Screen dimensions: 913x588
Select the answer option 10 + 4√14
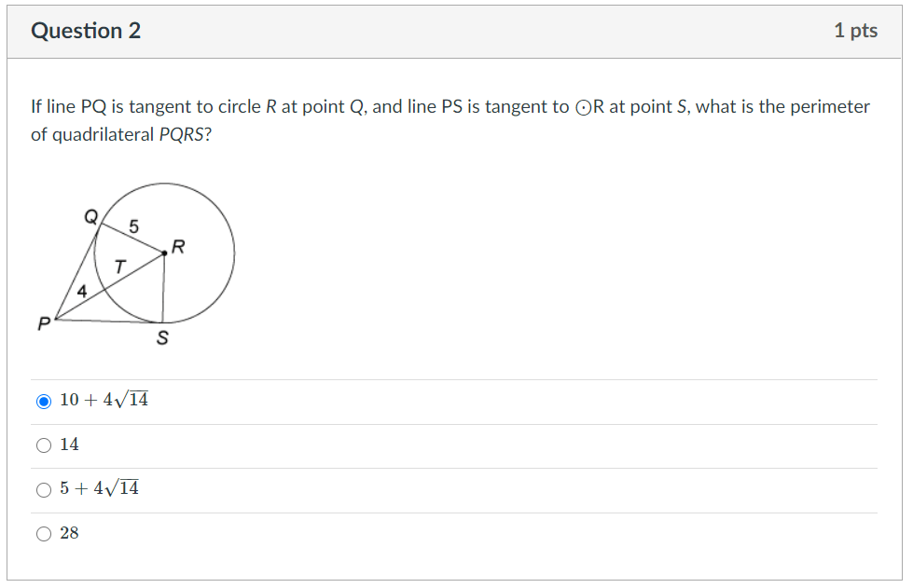(x=44, y=400)
